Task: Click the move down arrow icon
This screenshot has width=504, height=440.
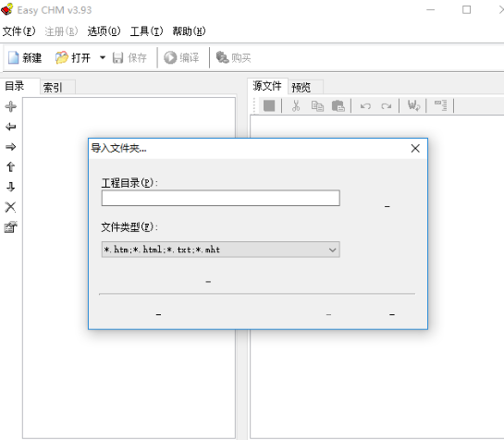Action: click(10, 187)
